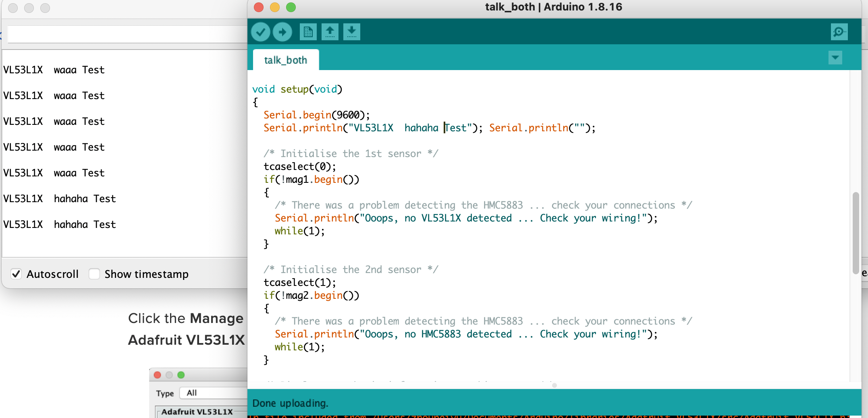868x418 pixels.
Task: Click the 'no VL53L1X detected' println line
Action: pos(466,218)
